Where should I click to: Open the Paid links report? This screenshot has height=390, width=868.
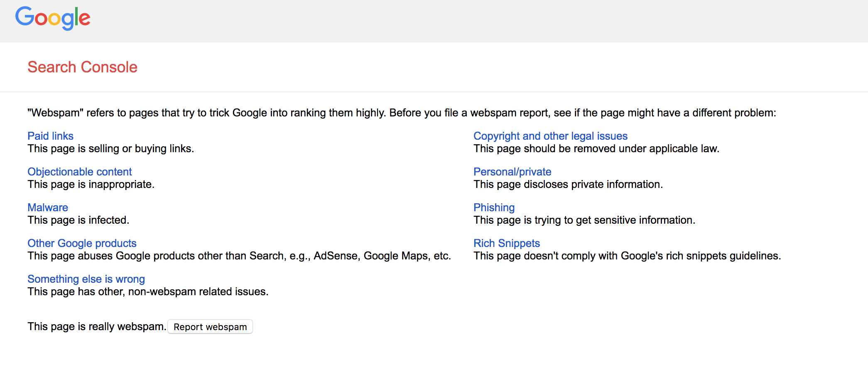coord(50,136)
